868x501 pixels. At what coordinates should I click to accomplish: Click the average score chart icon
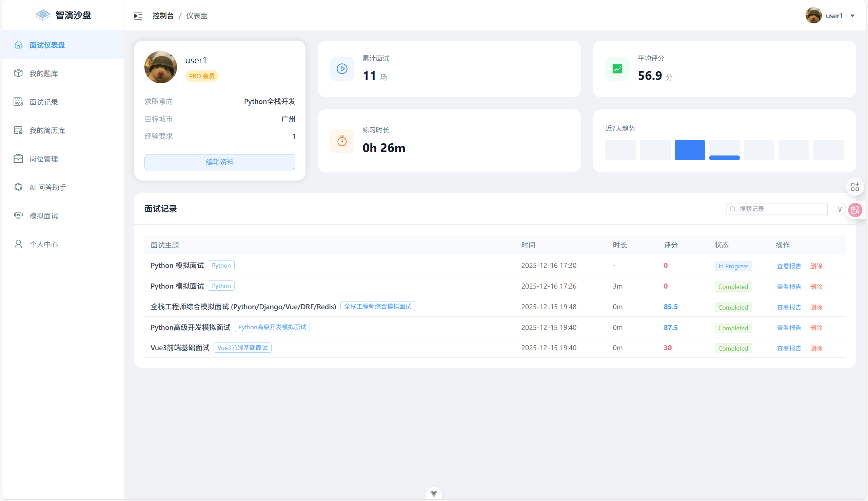[x=617, y=69]
